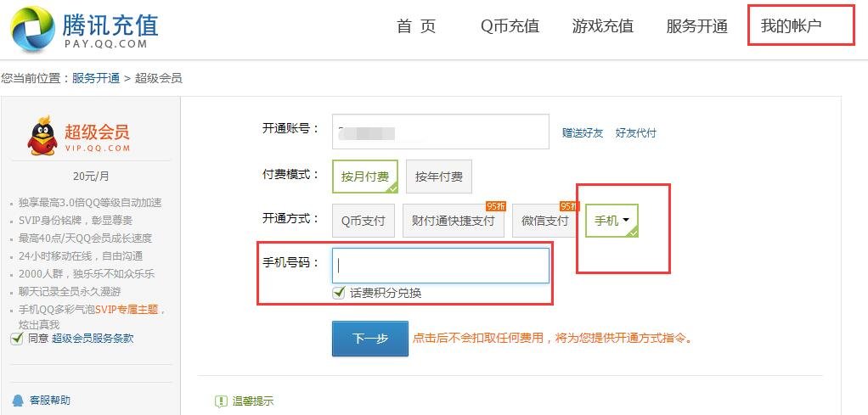Click the orange 点击后不会扣取任何费用 notice
868x415 pixels.
pyautogui.click(x=552, y=338)
